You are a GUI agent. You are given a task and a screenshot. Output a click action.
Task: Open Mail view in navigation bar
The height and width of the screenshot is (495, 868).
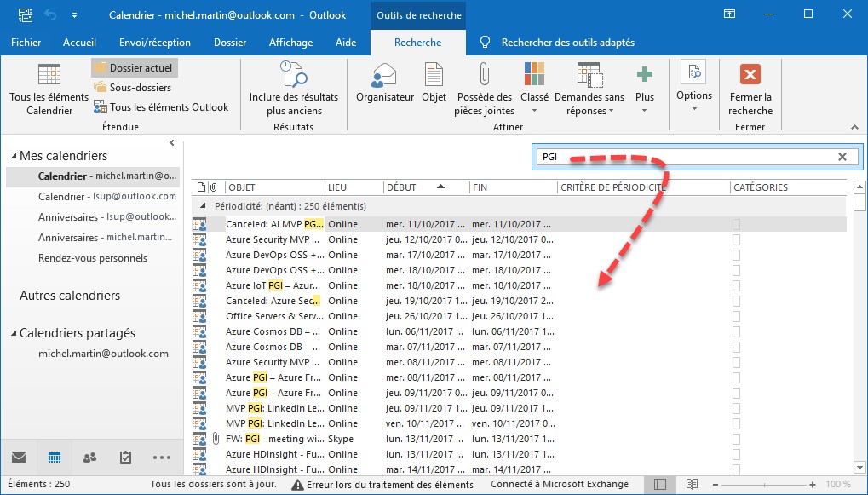[19, 458]
